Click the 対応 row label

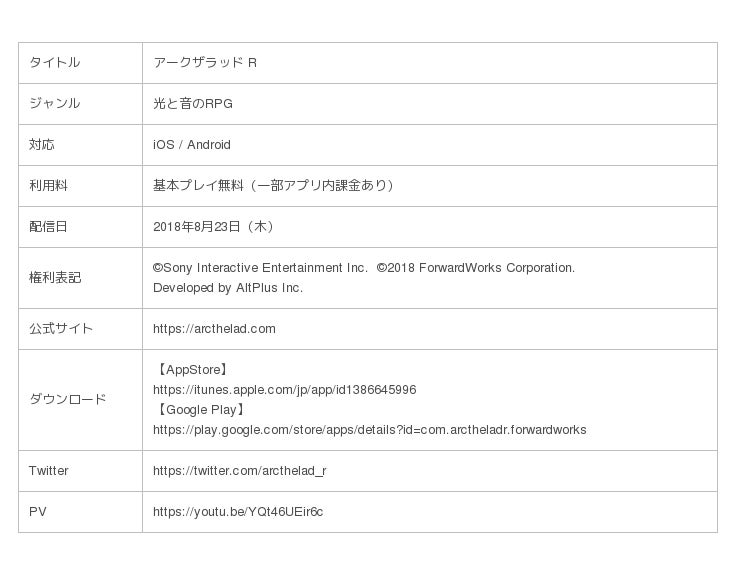click(42, 145)
